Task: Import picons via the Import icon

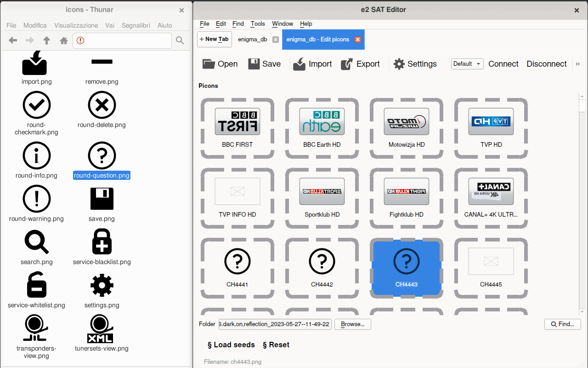Action: (x=299, y=64)
